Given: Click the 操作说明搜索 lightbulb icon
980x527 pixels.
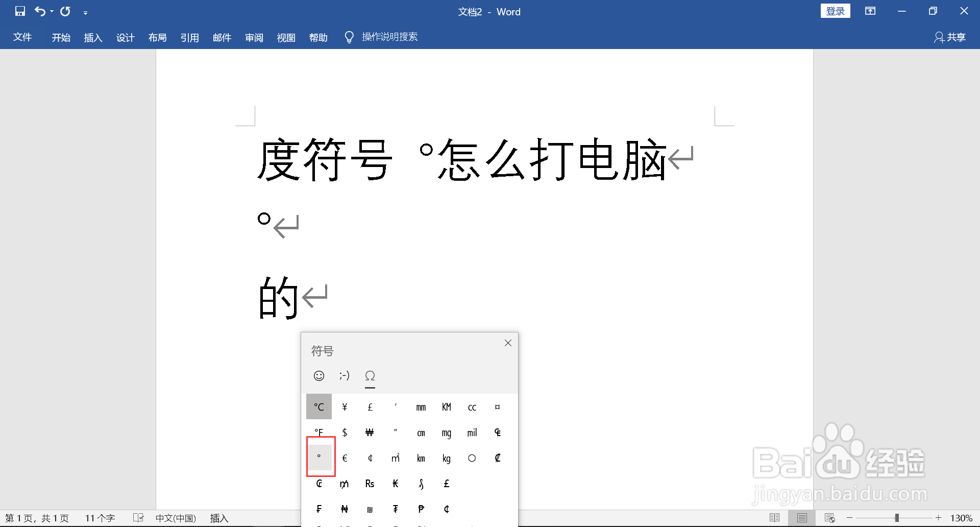Looking at the screenshot, I should coord(349,36).
